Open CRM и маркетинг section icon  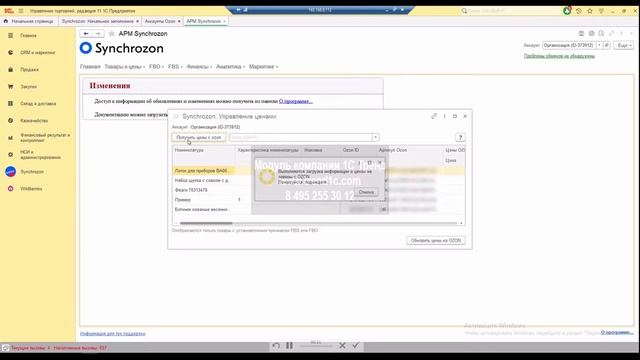point(11,53)
